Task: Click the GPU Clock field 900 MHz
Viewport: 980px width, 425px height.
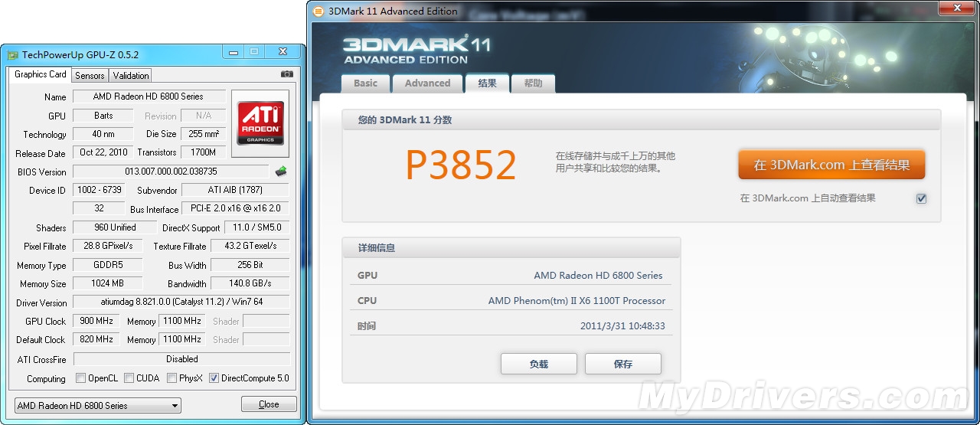Action: (96, 321)
